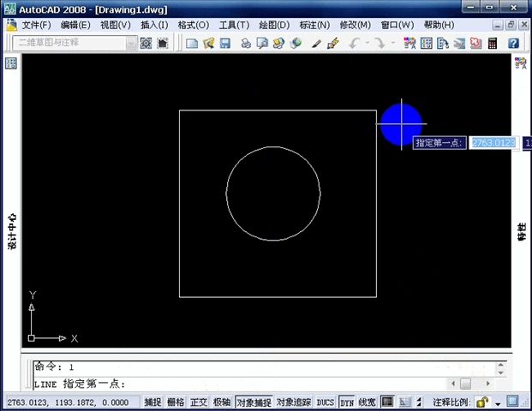Viewport: 532px width, 411px height.
Task: Toggle 正交 ortho mode in status bar
Action: pos(199,402)
